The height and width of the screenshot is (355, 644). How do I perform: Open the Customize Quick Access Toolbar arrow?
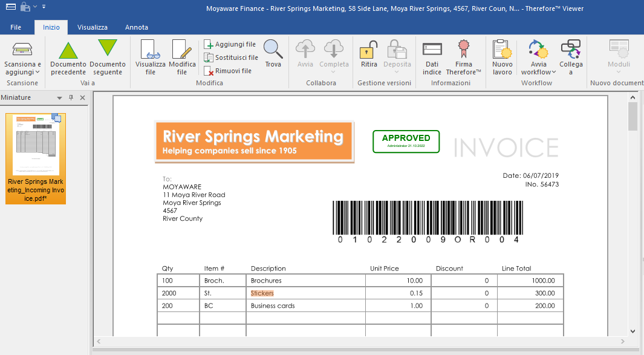[x=44, y=7]
